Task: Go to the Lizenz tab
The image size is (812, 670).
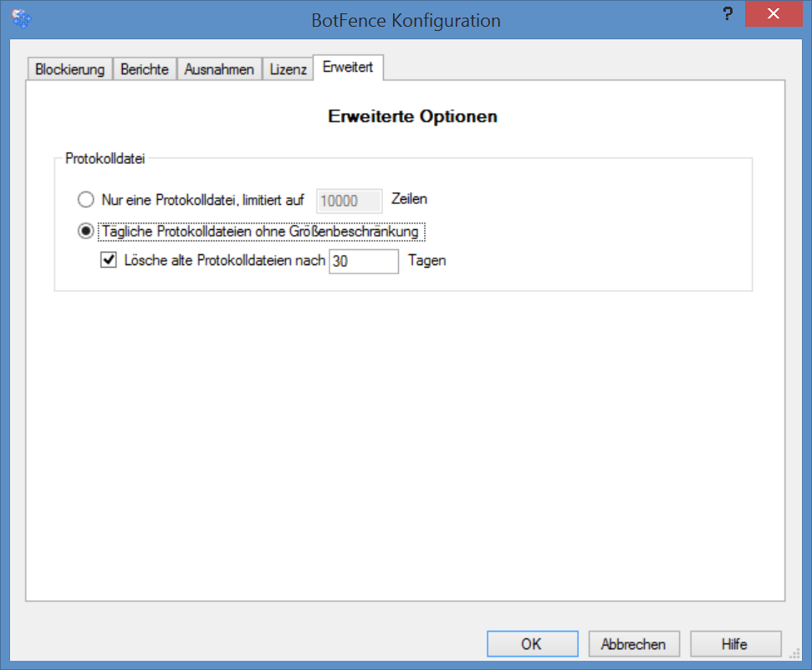Action: pos(288,69)
